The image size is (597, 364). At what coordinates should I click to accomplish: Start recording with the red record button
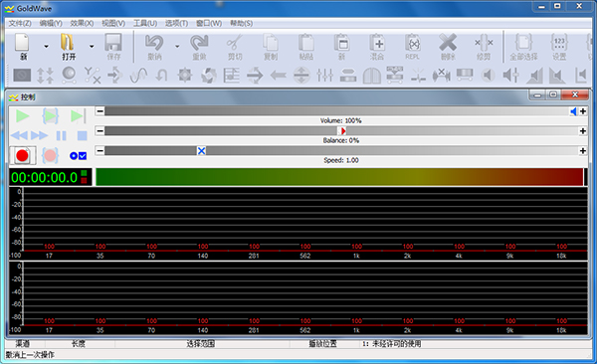pos(23,155)
